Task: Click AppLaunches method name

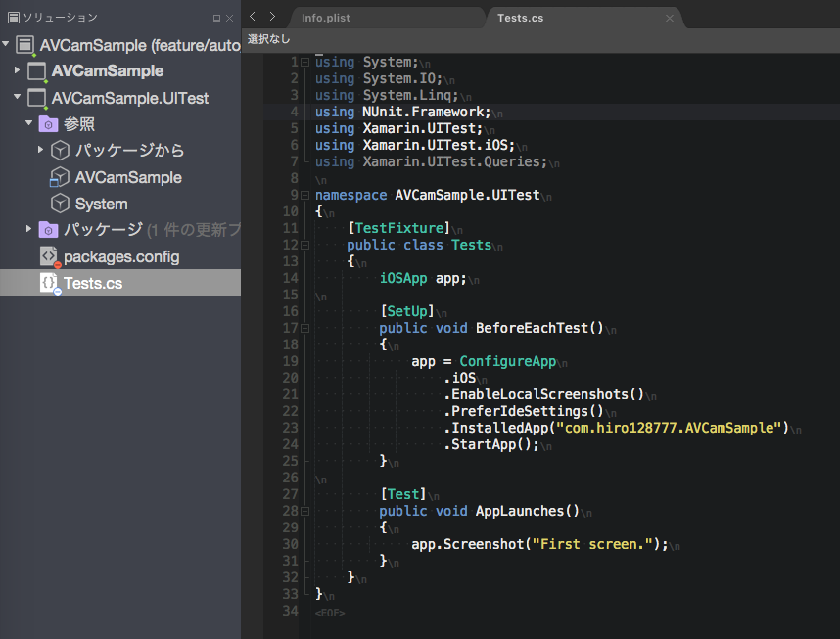Action: pos(520,511)
